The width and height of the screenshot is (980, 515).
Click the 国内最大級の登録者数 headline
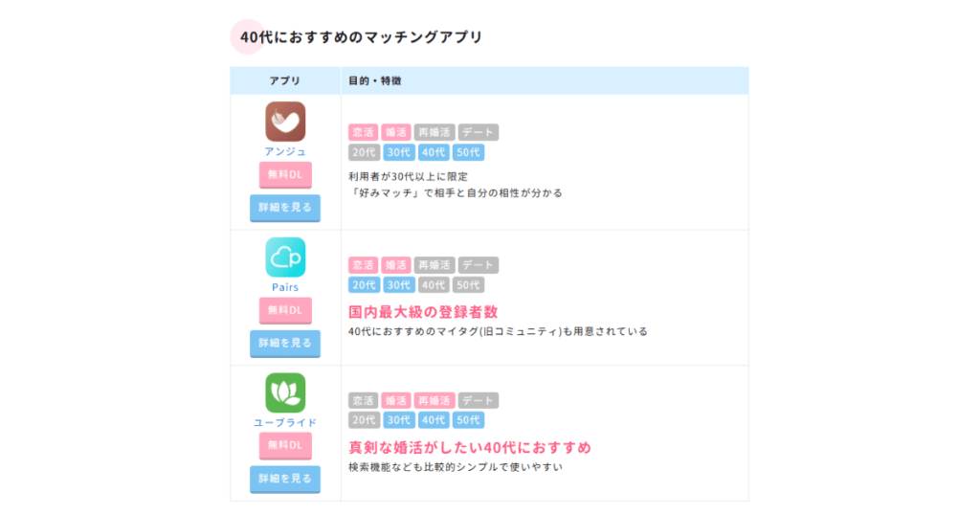(423, 312)
